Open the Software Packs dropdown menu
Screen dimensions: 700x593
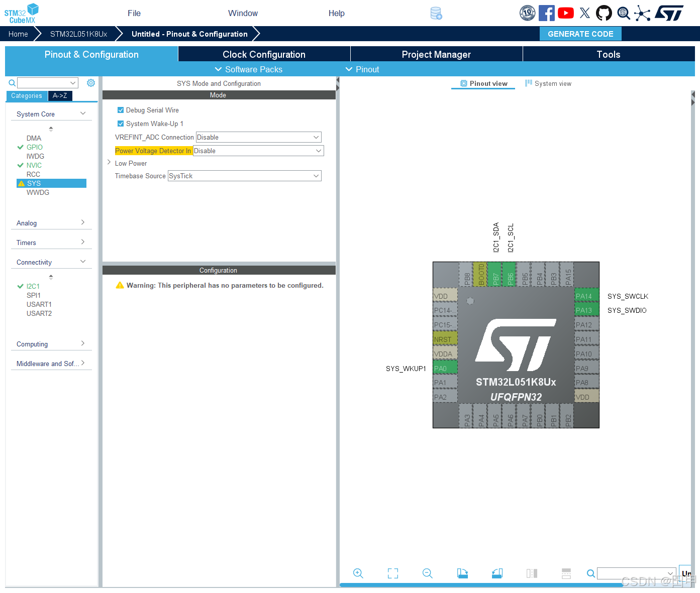tap(249, 69)
